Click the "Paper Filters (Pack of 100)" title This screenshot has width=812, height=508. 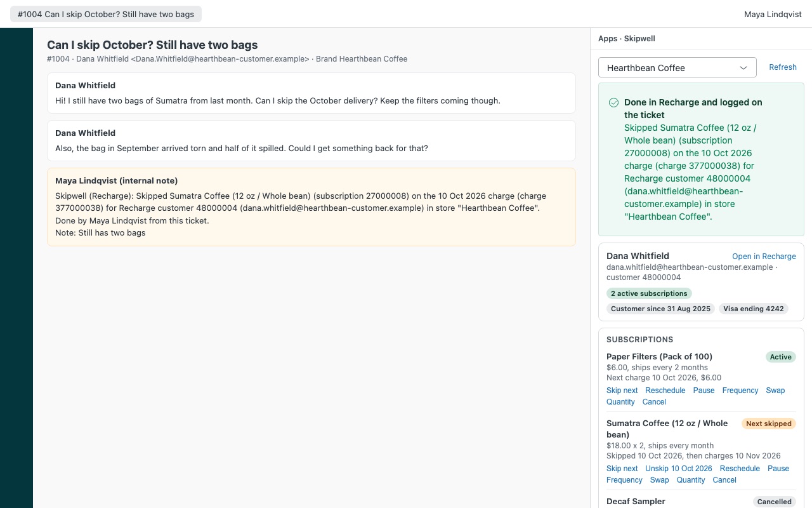(x=659, y=357)
